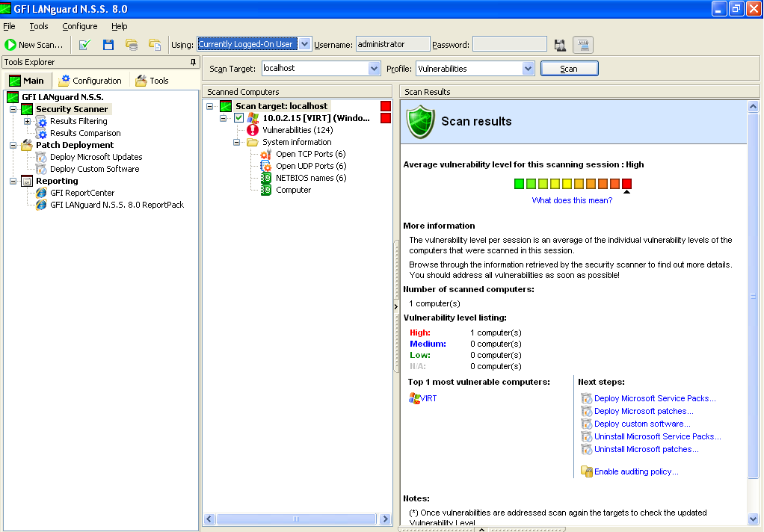Click right arrow of Scanned Computers scrollbar
Image resolution: width=764 pixels, height=532 pixels.
point(386,519)
